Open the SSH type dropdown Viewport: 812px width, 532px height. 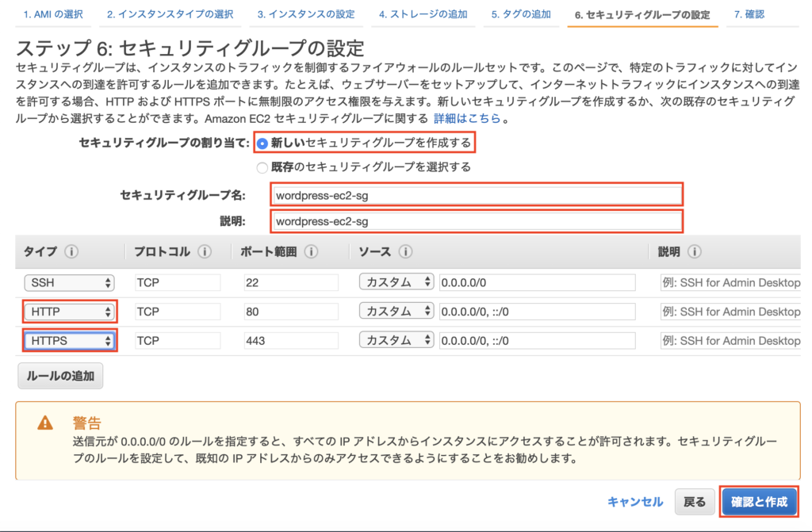(69, 282)
